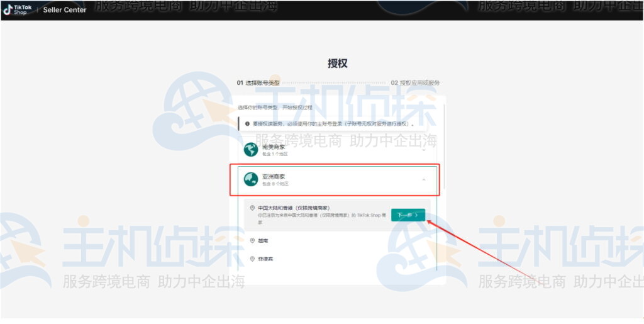This screenshot has width=644, height=324.
Task: Click 亚洲商家 heading text
Action: (x=274, y=176)
